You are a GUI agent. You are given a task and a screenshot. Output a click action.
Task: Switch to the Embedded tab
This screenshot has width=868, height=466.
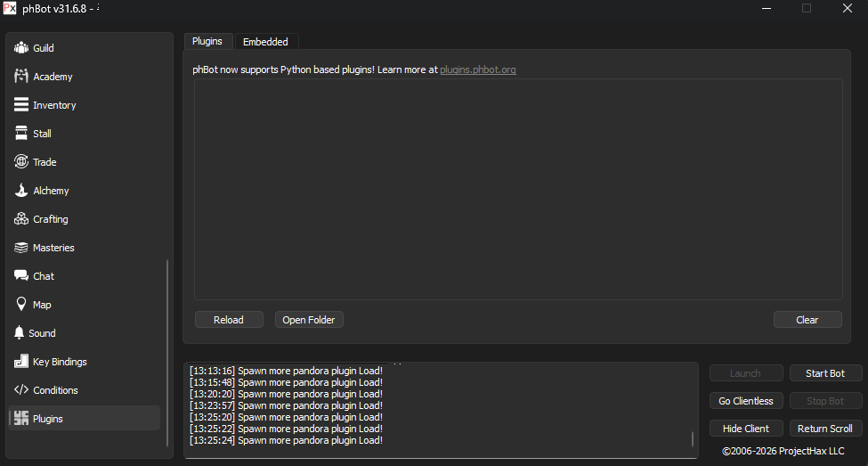pos(265,42)
